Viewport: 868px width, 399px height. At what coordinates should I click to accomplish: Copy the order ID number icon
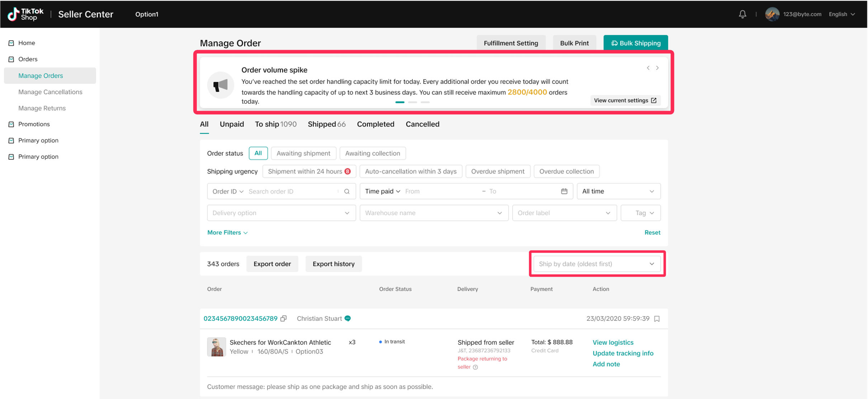pos(283,318)
